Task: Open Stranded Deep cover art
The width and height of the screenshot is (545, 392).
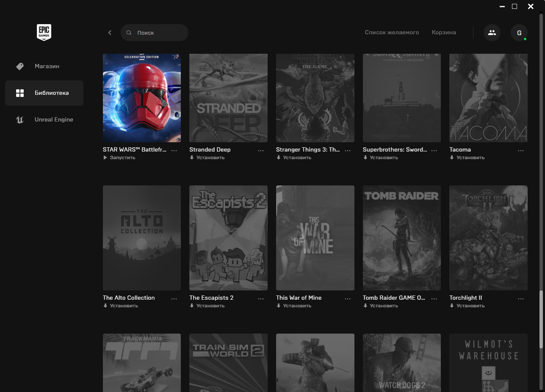Action: pyautogui.click(x=228, y=98)
